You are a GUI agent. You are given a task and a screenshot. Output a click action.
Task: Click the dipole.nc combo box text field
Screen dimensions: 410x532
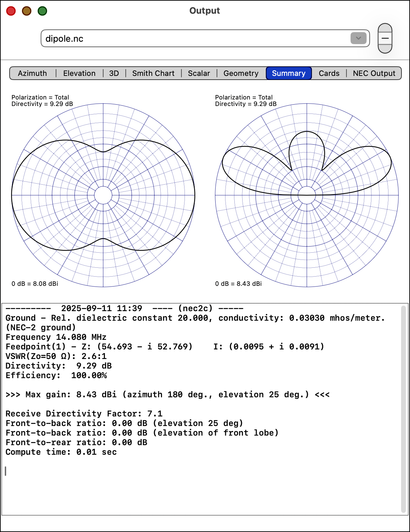(x=195, y=38)
